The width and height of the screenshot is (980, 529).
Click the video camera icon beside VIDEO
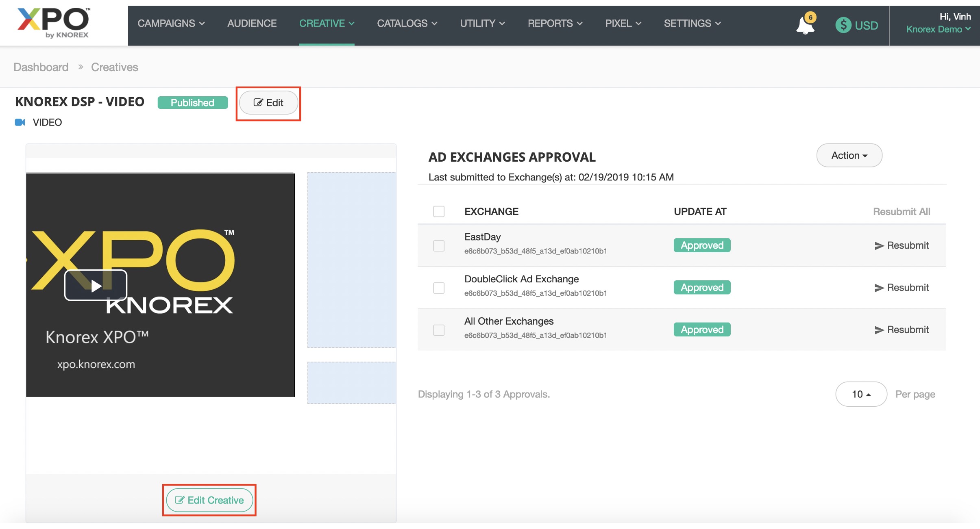[x=20, y=122]
